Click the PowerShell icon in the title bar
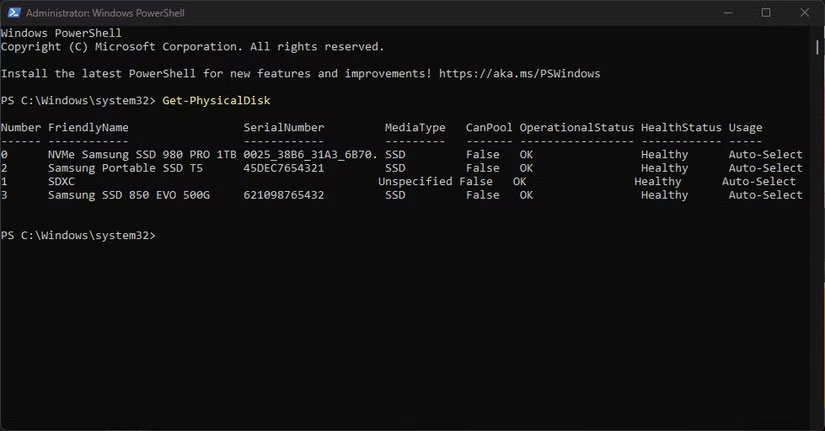Viewport: 825px width, 431px height. tap(11, 13)
